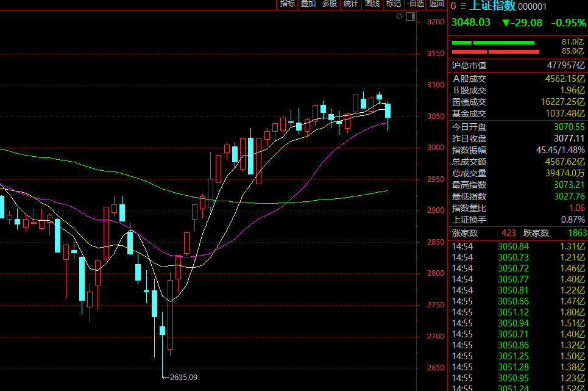Click the 3200 price axis label

436,22
